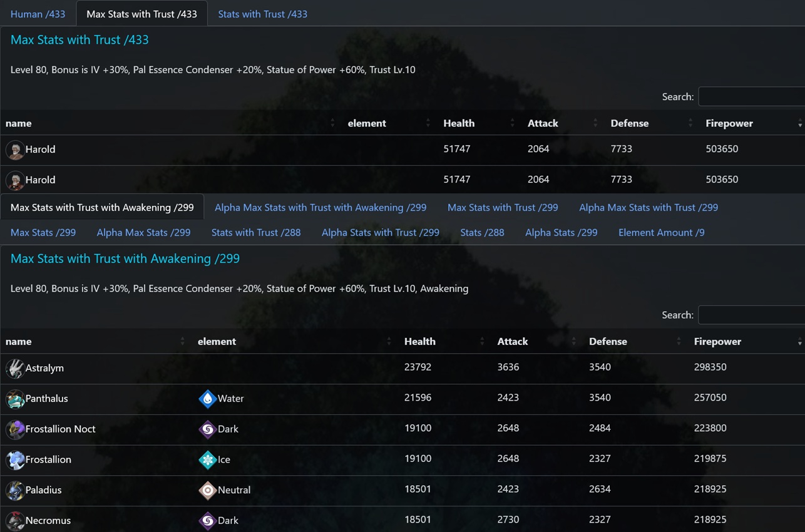805x532 pixels.
Task: Switch to Max Stats /299 tab
Action: 43,232
